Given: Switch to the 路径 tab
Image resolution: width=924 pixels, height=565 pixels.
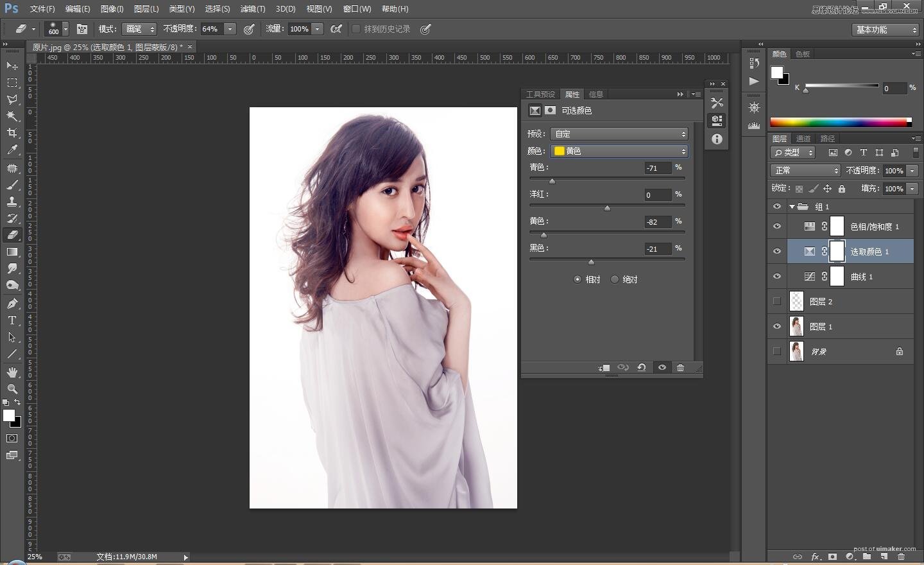Looking at the screenshot, I should 828,139.
